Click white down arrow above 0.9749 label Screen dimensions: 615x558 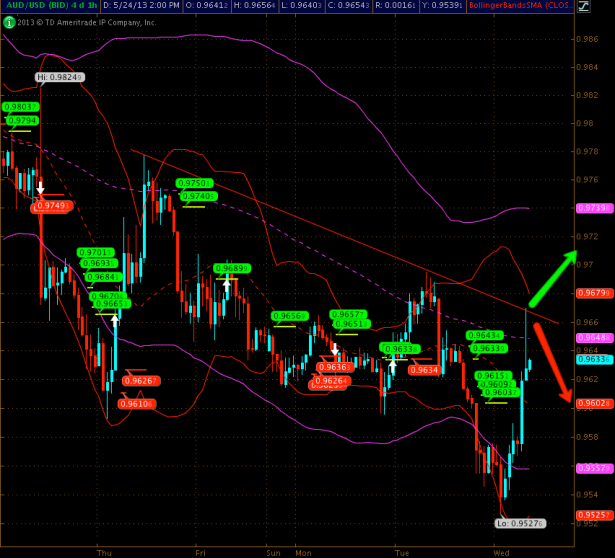(41, 188)
